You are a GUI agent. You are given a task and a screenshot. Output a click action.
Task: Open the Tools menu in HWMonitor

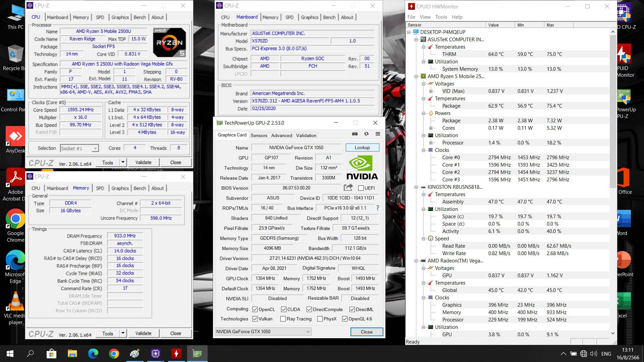pos(441,17)
